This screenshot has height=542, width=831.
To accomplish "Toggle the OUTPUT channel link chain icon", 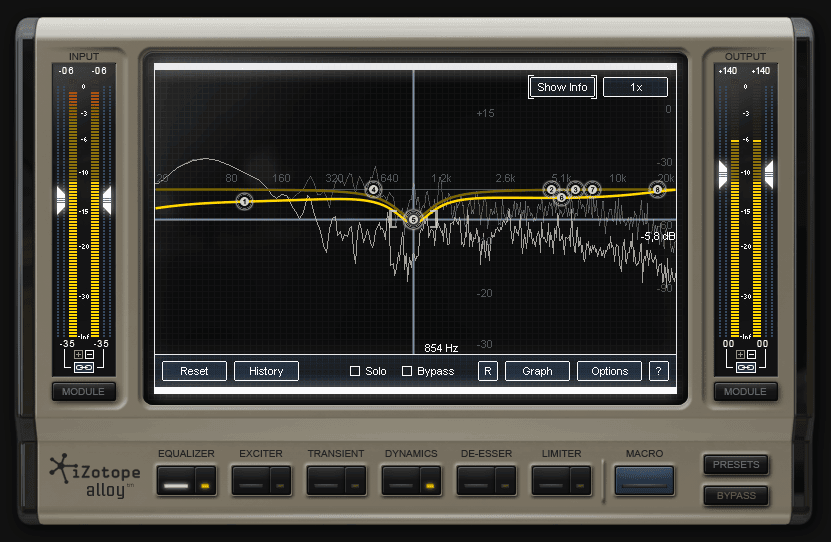I will point(746,368).
